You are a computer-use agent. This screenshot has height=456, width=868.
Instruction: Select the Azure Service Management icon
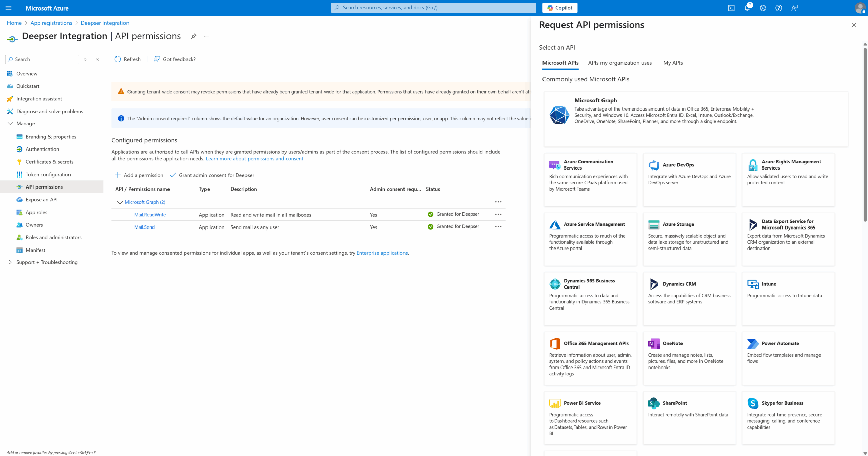click(x=555, y=224)
